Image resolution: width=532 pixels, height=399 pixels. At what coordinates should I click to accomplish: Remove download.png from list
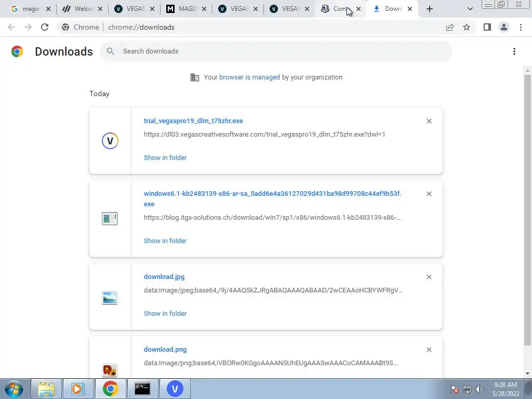(x=429, y=350)
